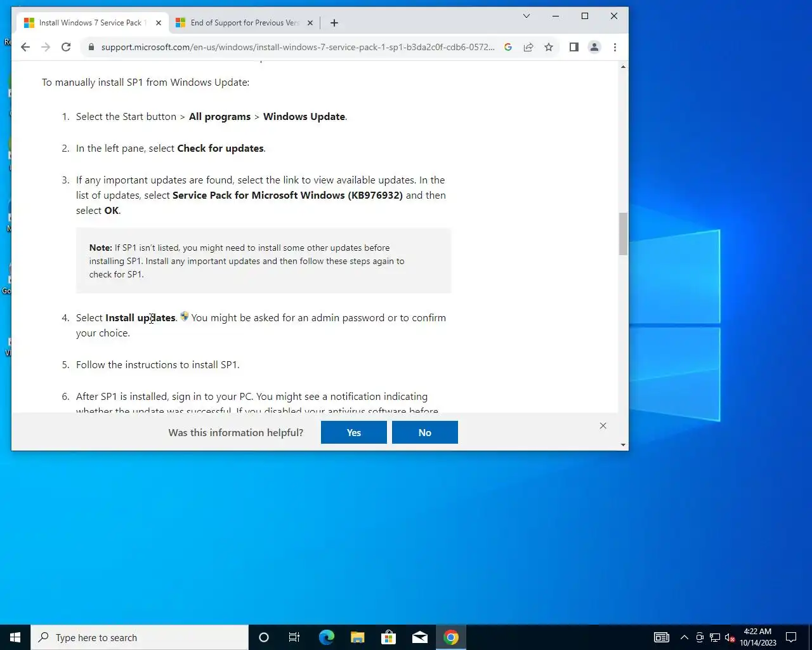
Task: Click the taskbar search box
Action: point(140,637)
